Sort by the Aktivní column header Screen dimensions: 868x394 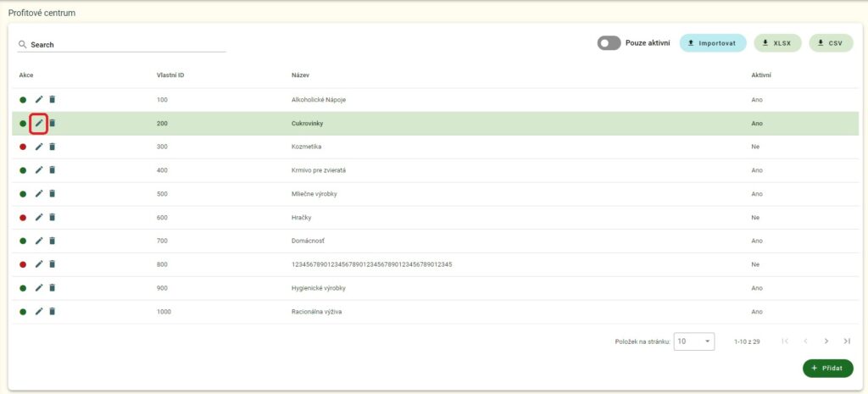[761, 75]
